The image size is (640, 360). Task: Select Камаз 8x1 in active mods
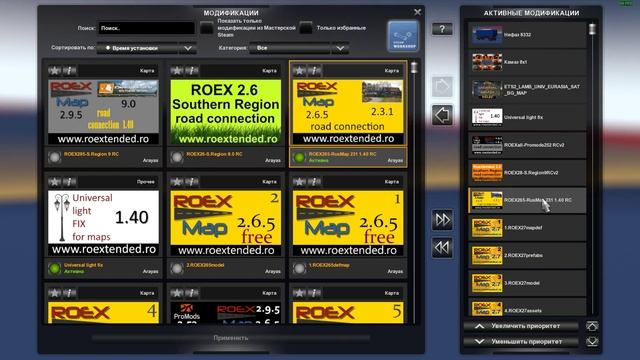coord(527,62)
